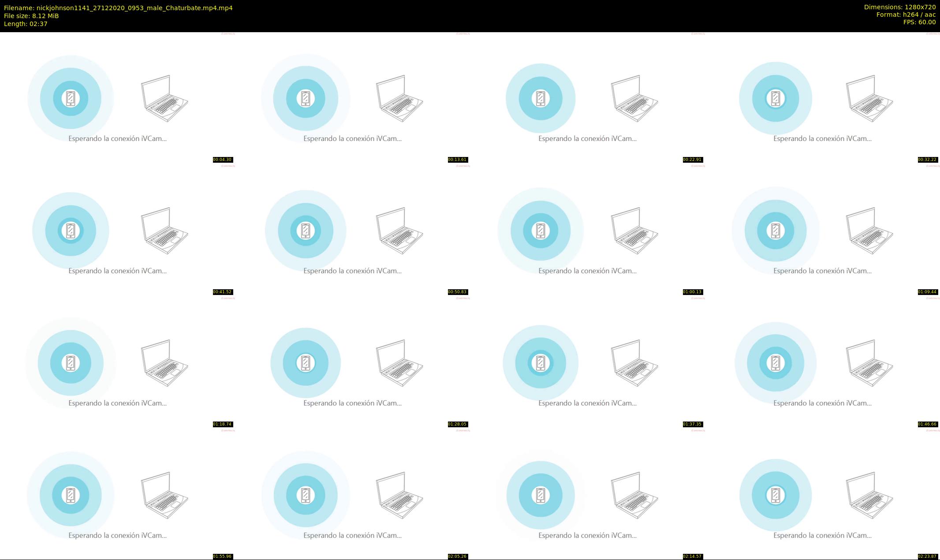Select the phone icon in the 00:41.52 thumbnail

pyautogui.click(x=71, y=231)
